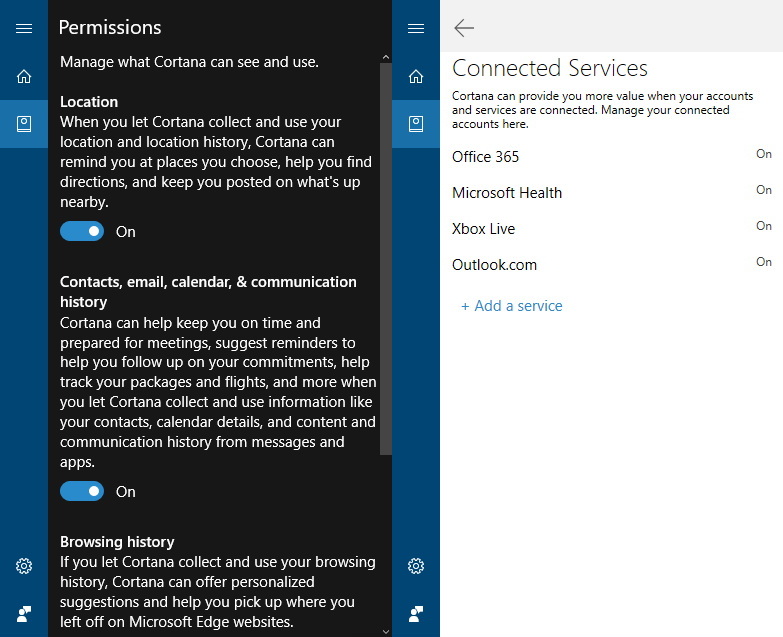
Task: Click the Connected Services heading
Action: pyautogui.click(x=550, y=68)
